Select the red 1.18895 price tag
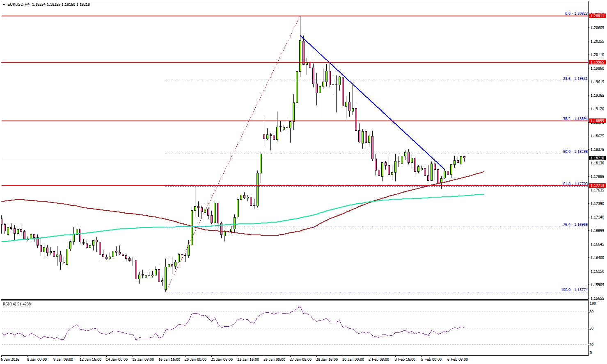 pos(597,121)
